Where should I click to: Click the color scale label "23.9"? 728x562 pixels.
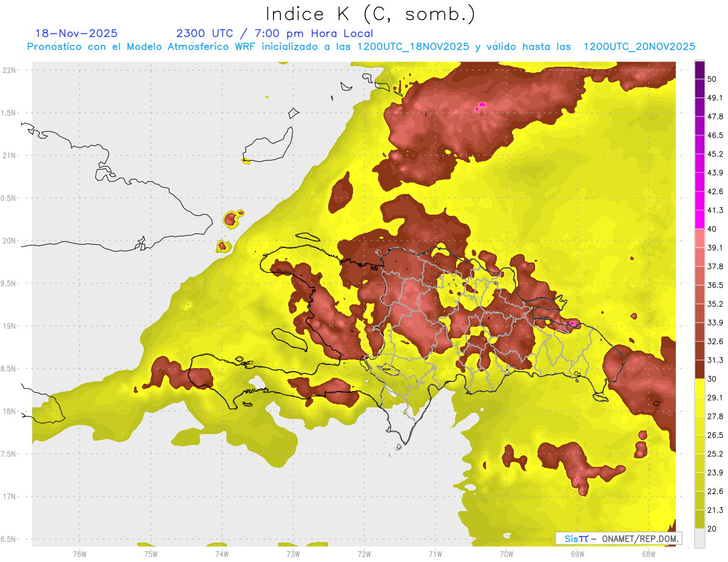coord(715,473)
